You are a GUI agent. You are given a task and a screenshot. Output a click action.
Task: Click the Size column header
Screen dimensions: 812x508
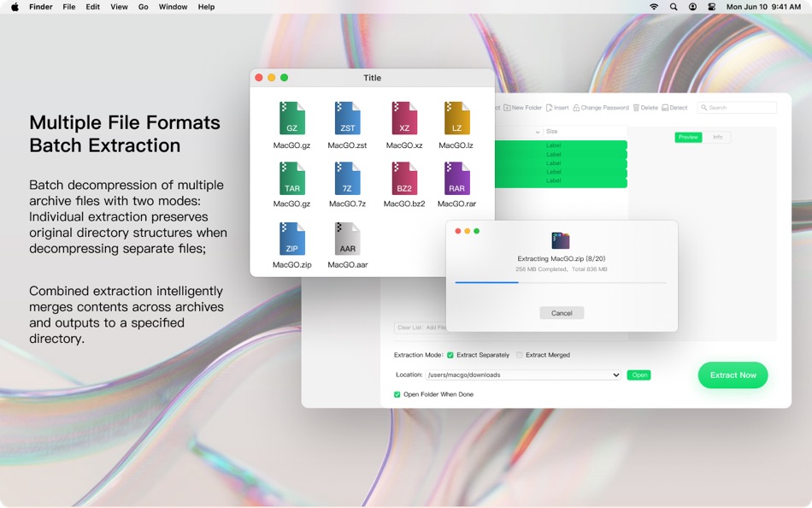[585, 132]
